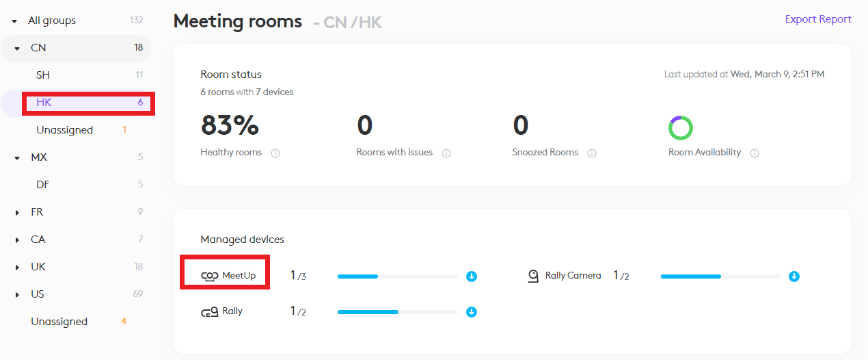Collapse the All groups tree

tap(14, 21)
